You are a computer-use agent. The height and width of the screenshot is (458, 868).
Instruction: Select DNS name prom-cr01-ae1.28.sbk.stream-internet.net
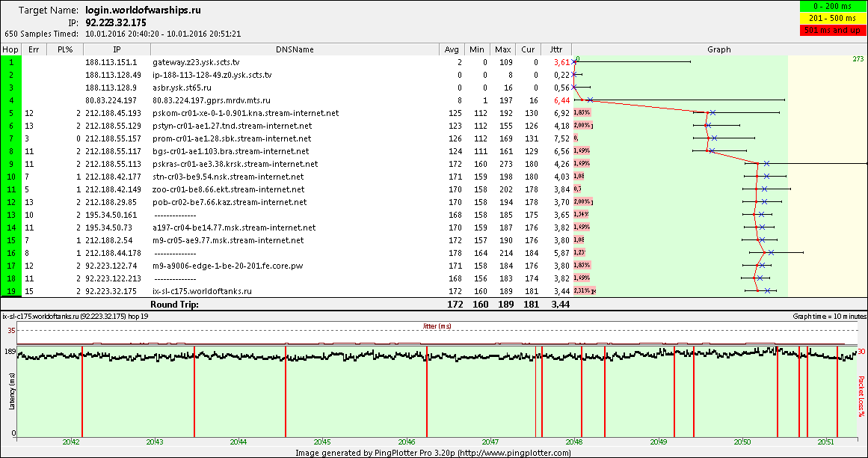(232, 138)
